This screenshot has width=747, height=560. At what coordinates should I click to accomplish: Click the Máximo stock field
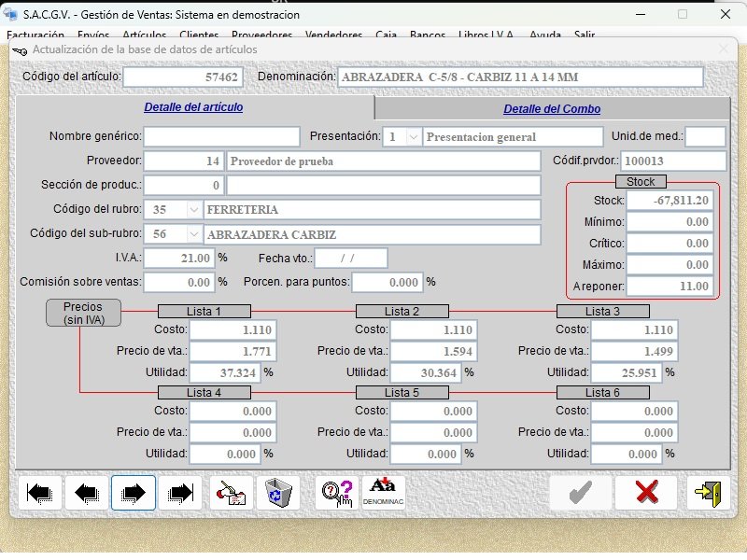(669, 265)
